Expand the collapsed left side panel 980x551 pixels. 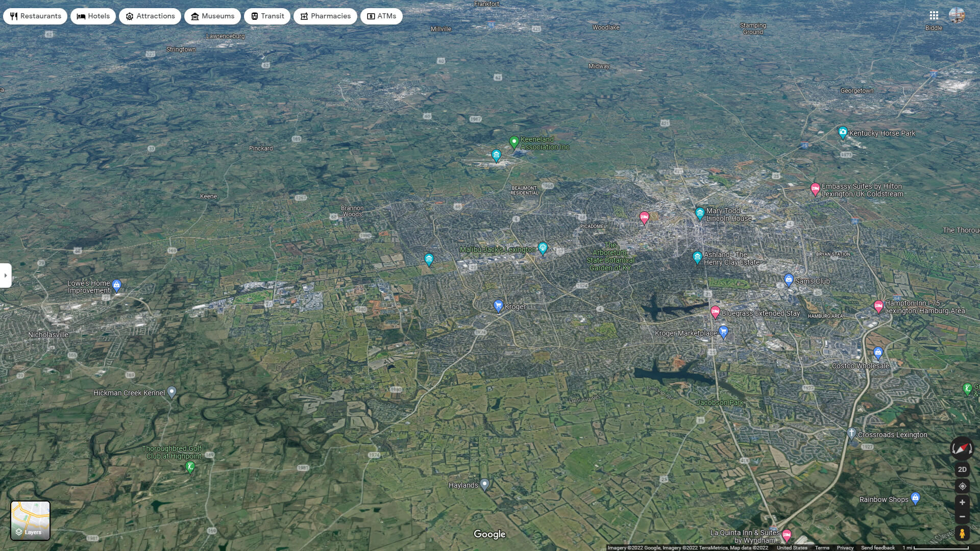click(x=6, y=275)
